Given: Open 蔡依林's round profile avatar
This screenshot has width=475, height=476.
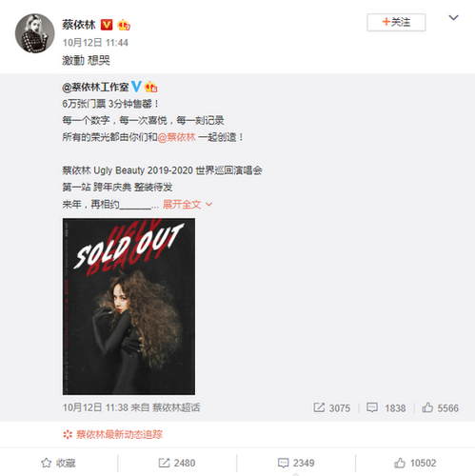Looking at the screenshot, I should click(x=34, y=33).
